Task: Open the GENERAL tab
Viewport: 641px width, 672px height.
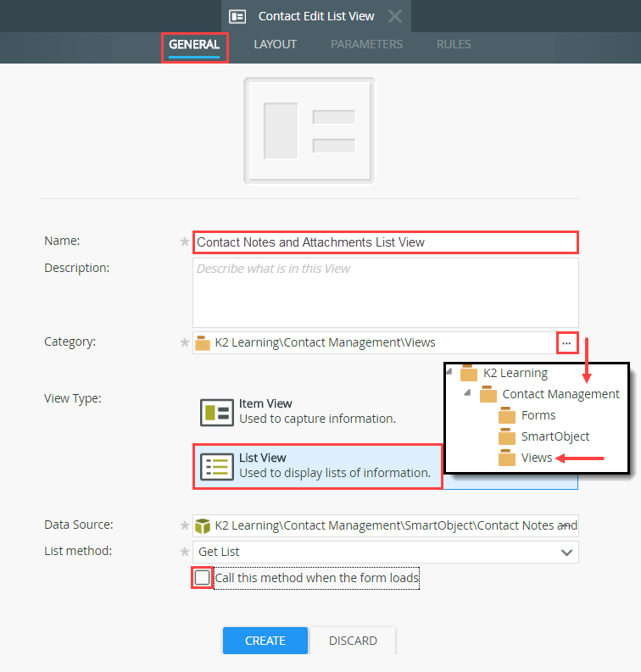Action: pos(194,45)
